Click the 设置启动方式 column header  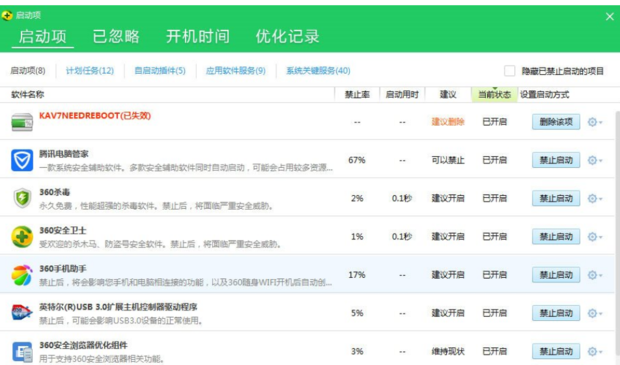click(x=544, y=95)
